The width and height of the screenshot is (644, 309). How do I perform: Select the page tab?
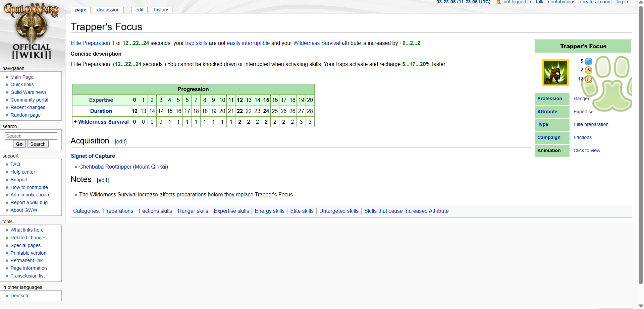80,10
